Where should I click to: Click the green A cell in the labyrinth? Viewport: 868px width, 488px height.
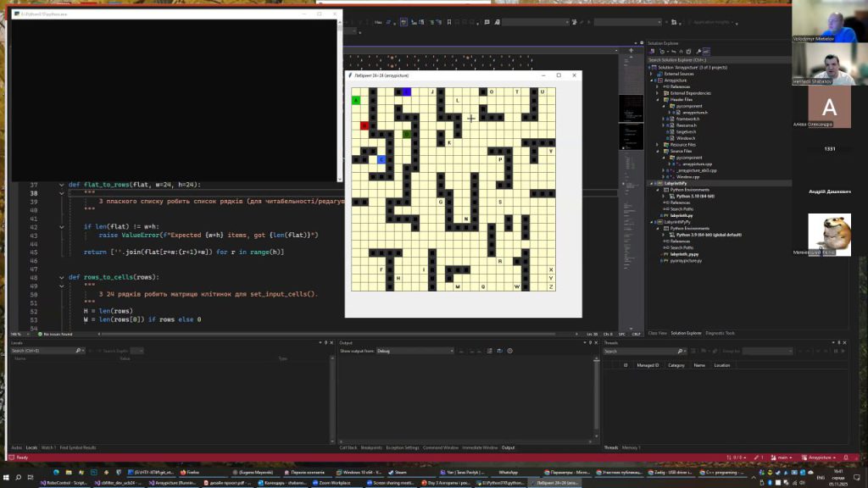pos(356,100)
